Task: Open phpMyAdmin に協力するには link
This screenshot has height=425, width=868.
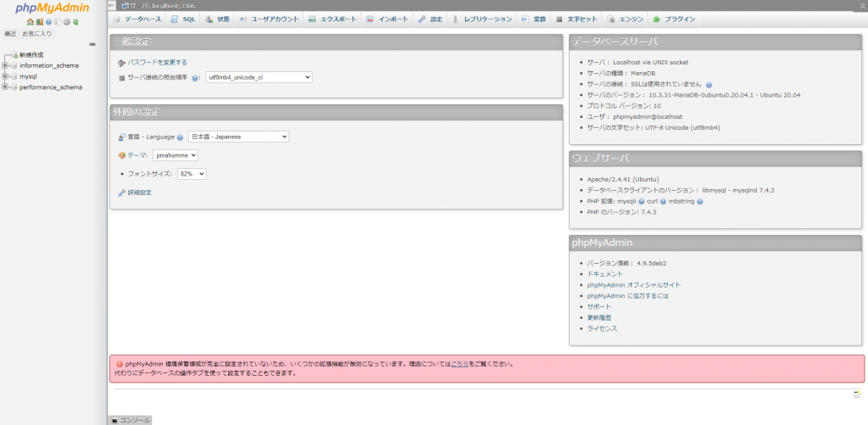Action: click(628, 296)
